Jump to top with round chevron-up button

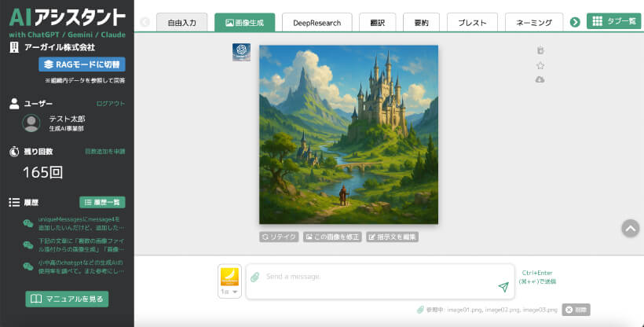[631, 228]
